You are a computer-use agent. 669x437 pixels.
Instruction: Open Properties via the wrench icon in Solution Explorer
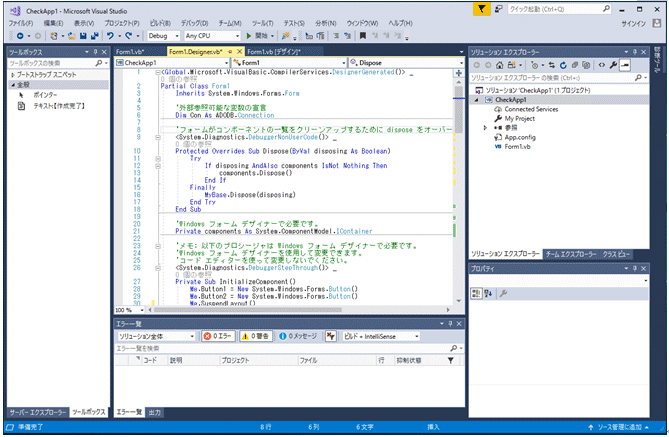pos(613,65)
